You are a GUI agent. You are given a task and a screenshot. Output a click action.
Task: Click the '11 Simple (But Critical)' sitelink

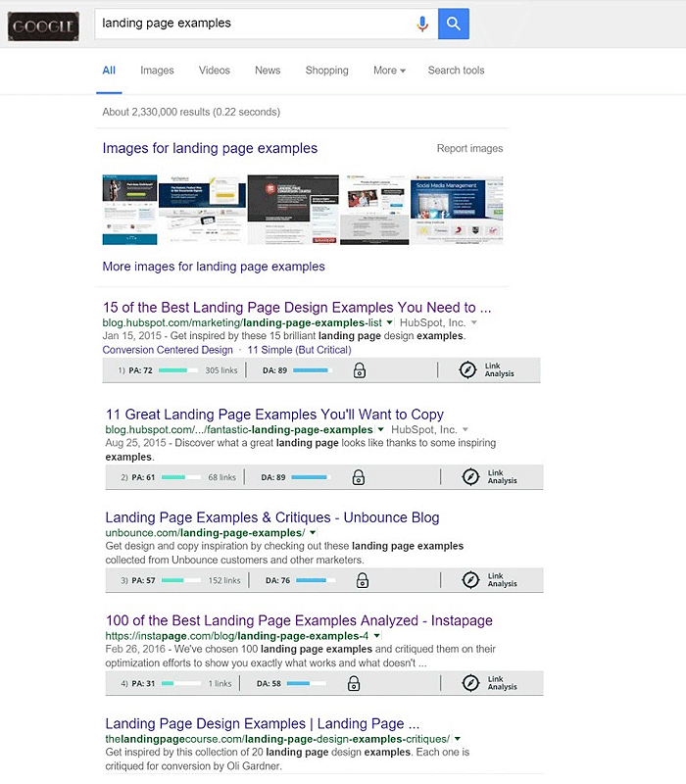coord(300,350)
